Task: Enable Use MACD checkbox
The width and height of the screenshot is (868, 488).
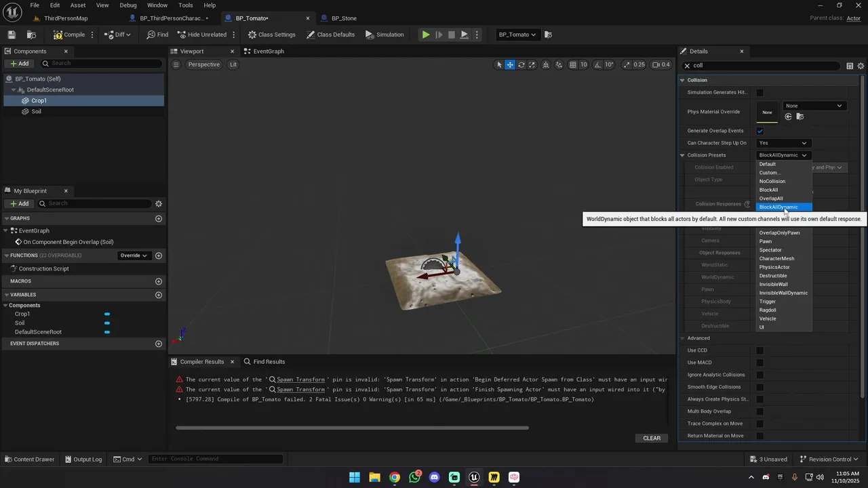Action: pyautogui.click(x=760, y=363)
